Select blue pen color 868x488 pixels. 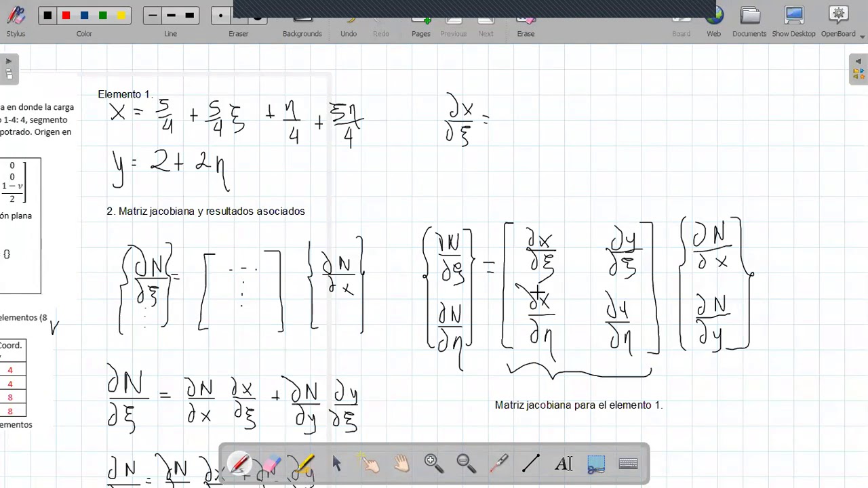(x=84, y=16)
